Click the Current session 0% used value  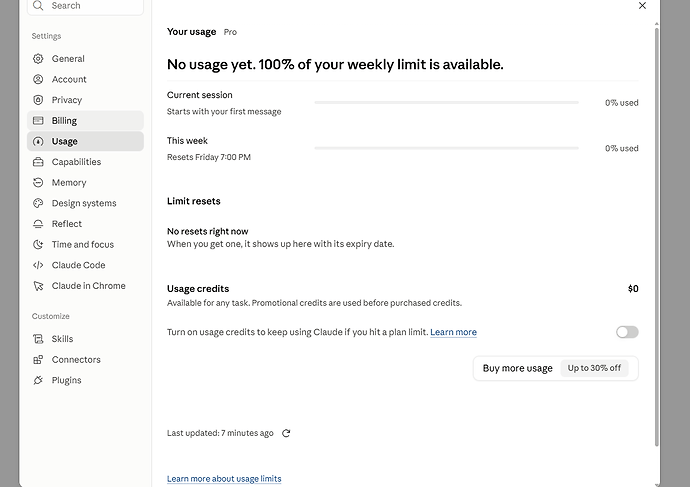pyautogui.click(x=621, y=103)
